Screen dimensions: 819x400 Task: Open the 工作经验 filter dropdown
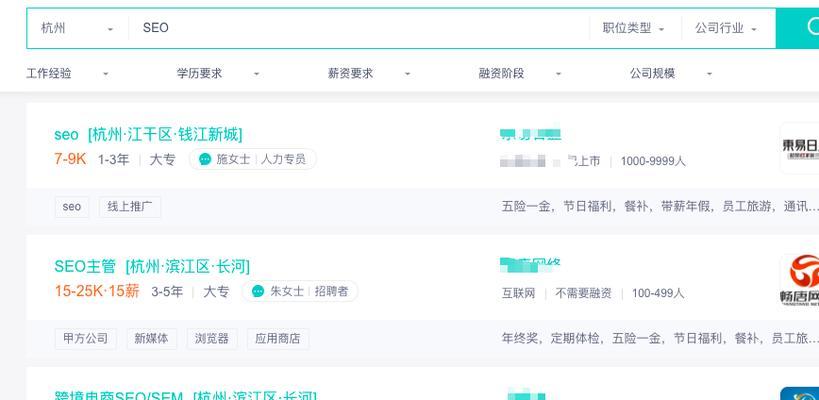coord(67,74)
